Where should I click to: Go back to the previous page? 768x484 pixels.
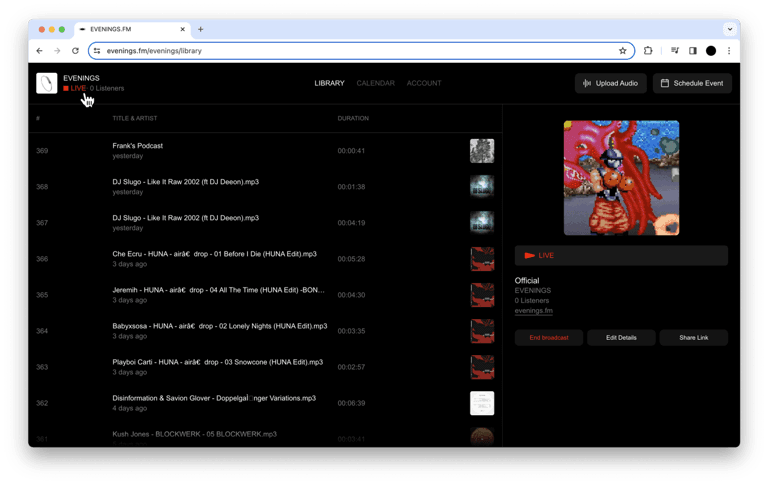coord(40,50)
